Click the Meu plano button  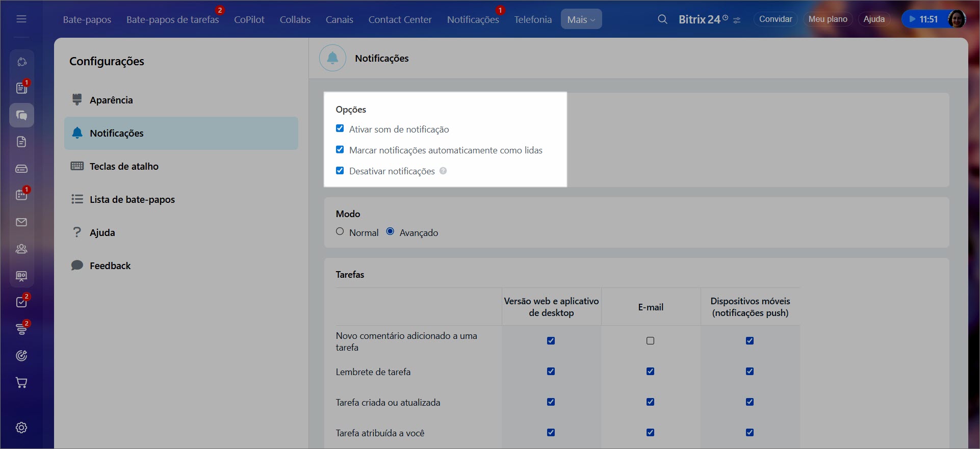(x=828, y=19)
